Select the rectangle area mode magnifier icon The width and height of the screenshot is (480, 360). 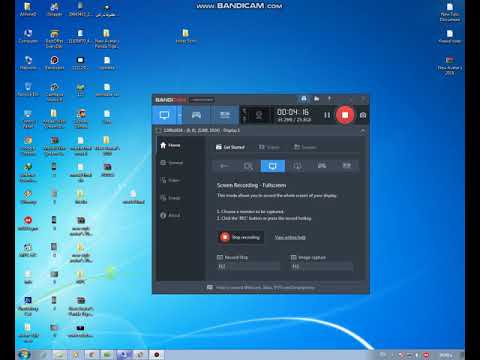click(248, 166)
